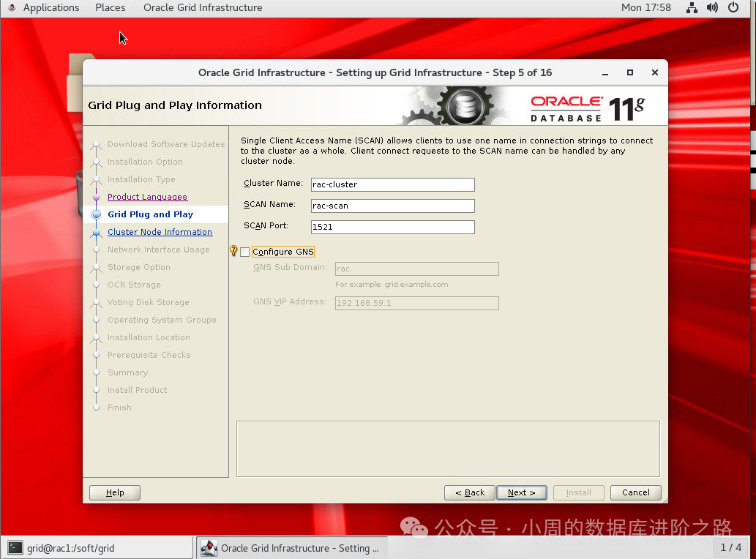Click the Installation Location step
Image resolution: width=756 pixels, height=559 pixels.
pos(149,337)
